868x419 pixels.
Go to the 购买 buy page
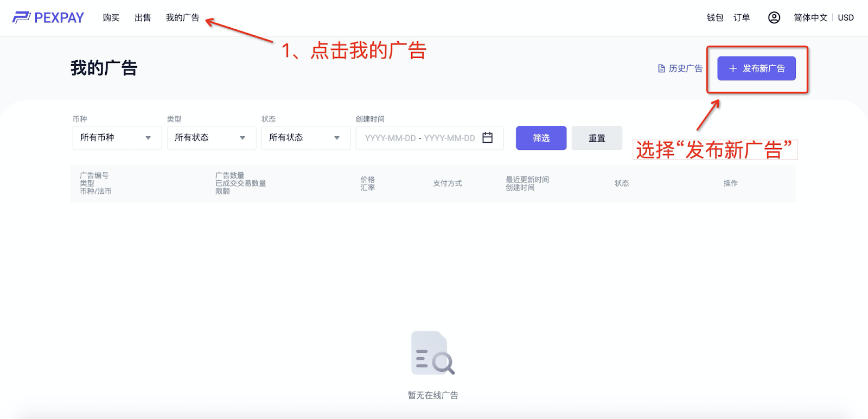point(111,18)
